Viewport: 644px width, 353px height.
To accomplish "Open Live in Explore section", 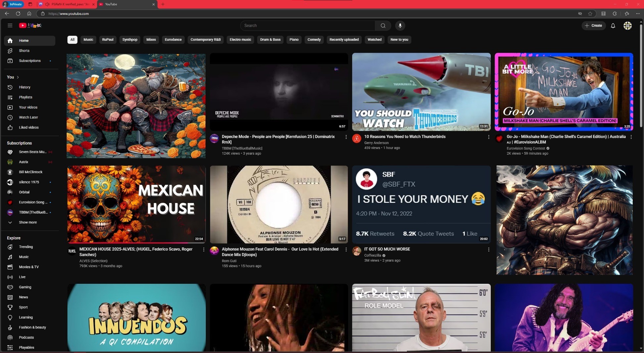I will pos(29,277).
